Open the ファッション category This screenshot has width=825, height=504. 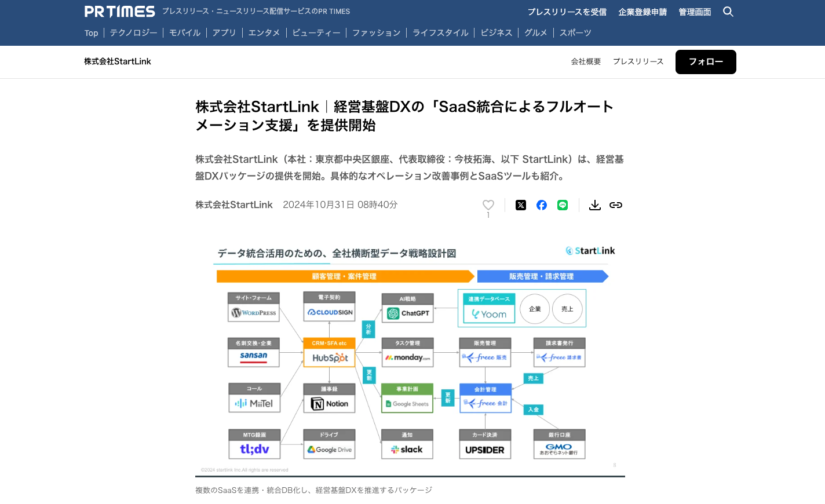[377, 33]
